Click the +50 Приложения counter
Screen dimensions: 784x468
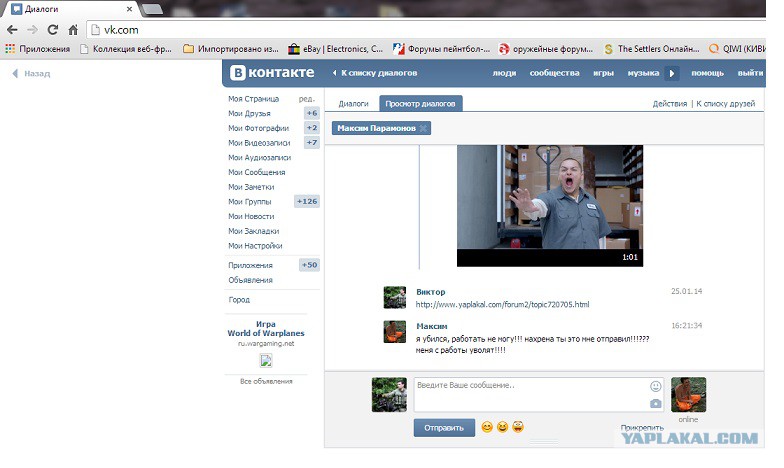pos(309,265)
